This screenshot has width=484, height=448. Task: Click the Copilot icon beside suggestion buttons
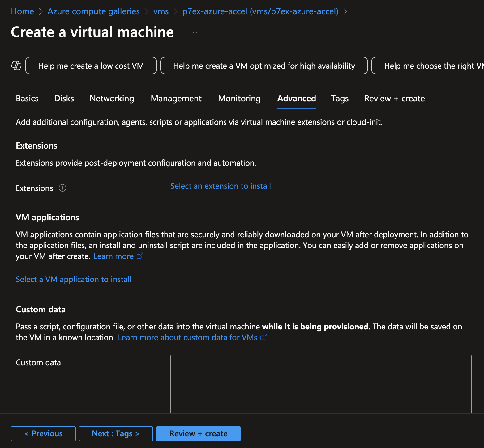click(x=16, y=66)
